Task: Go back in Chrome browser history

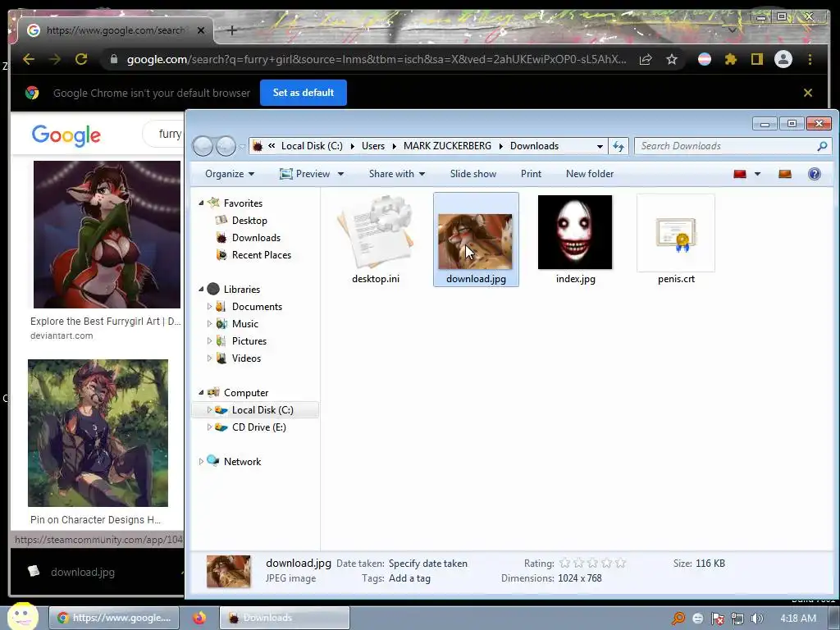Action: [x=29, y=59]
